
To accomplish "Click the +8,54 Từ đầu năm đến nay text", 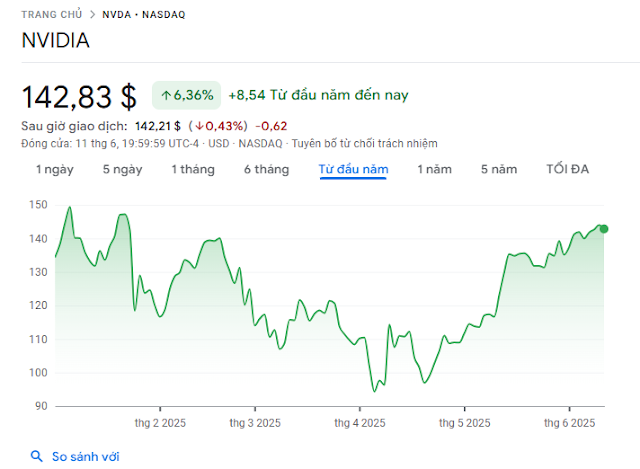I will coord(318,95).
